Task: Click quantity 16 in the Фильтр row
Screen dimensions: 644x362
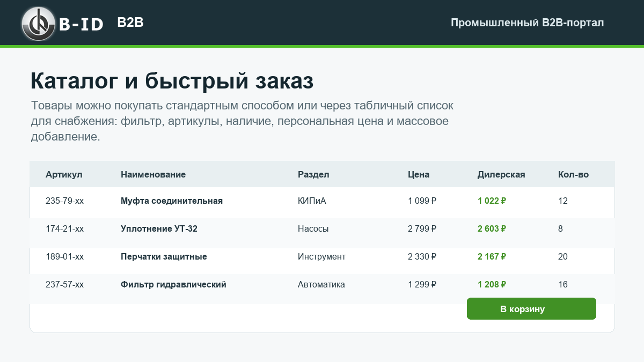Action: 563,285
